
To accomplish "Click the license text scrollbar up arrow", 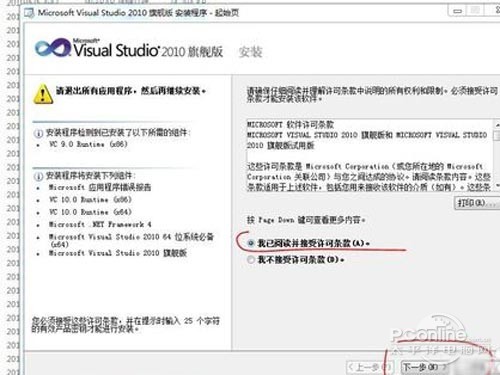I will point(497,124).
